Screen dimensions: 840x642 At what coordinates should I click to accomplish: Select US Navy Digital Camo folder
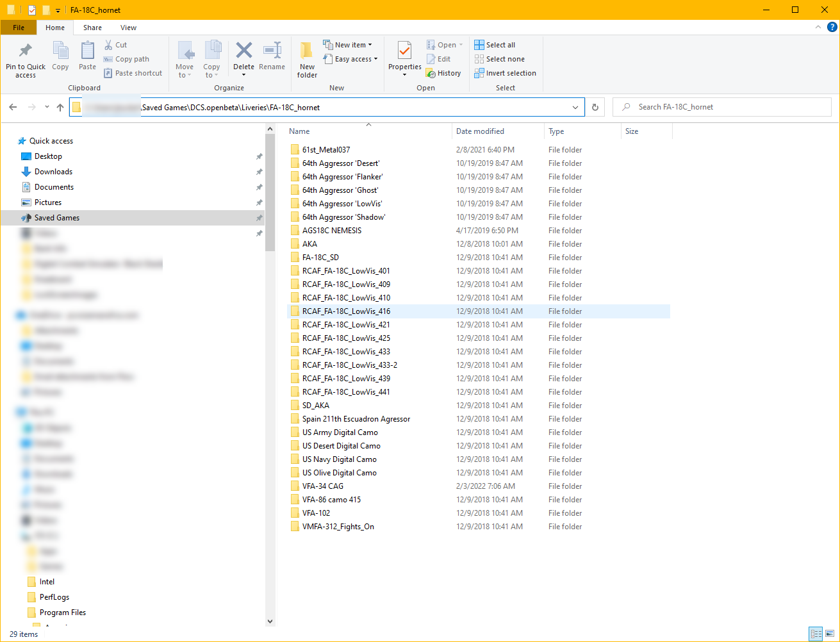coord(340,459)
